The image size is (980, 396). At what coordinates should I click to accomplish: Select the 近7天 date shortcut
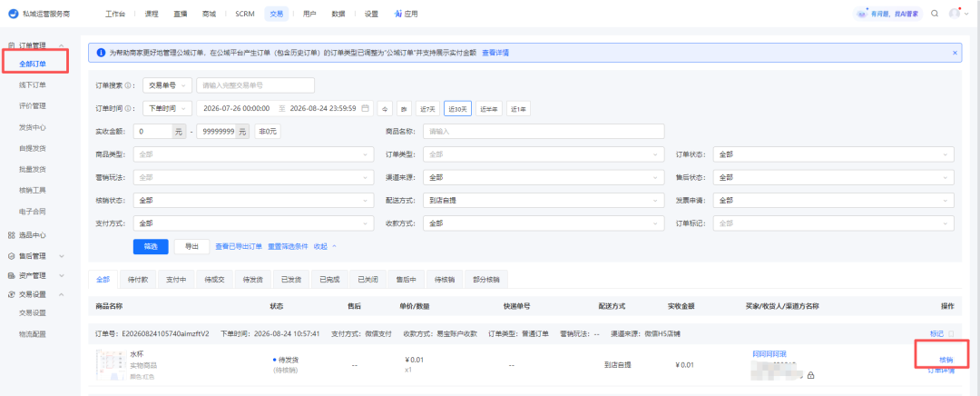(428, 109)
